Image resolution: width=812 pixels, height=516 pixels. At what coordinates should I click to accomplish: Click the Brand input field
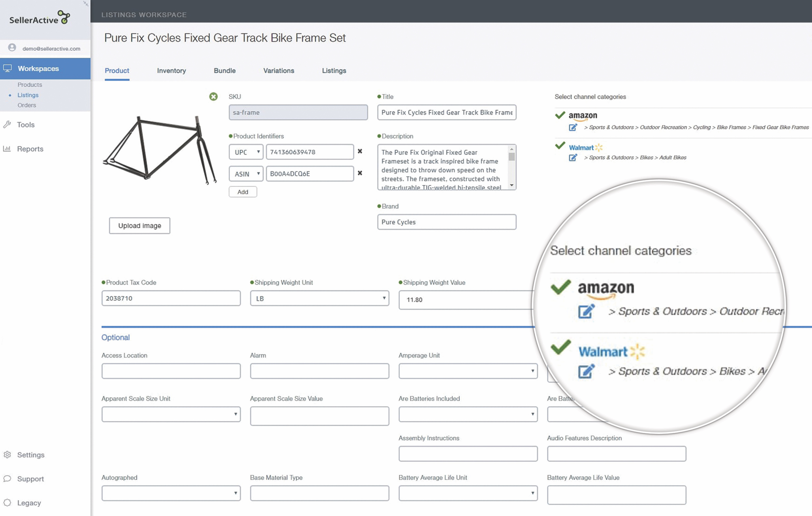click(x=446, y=222)
